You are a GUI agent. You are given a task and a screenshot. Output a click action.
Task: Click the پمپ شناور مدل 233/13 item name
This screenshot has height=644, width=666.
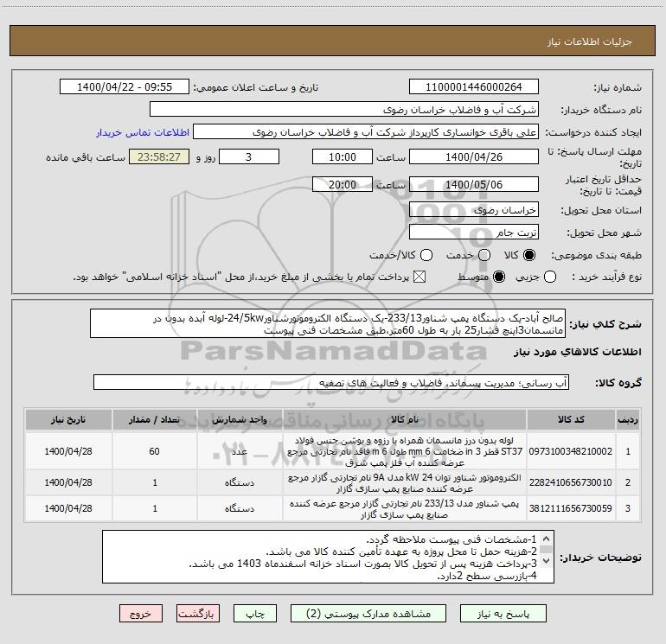405,508
